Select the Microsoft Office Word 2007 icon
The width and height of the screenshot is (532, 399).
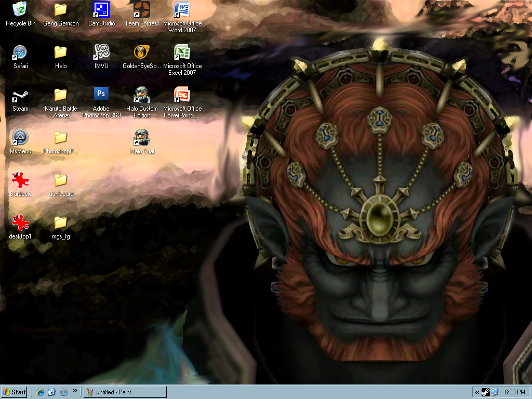click(182, 10)
